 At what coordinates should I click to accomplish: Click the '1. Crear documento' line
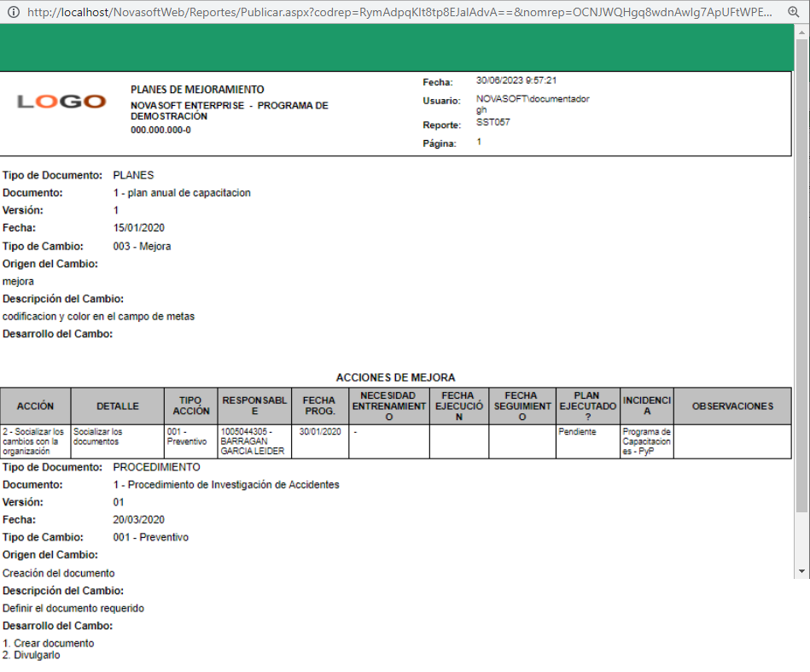[49, 644]
